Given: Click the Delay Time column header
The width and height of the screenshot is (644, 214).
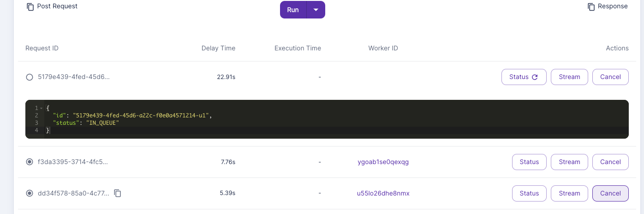Looking at the screenshot, I should (218, 48).
